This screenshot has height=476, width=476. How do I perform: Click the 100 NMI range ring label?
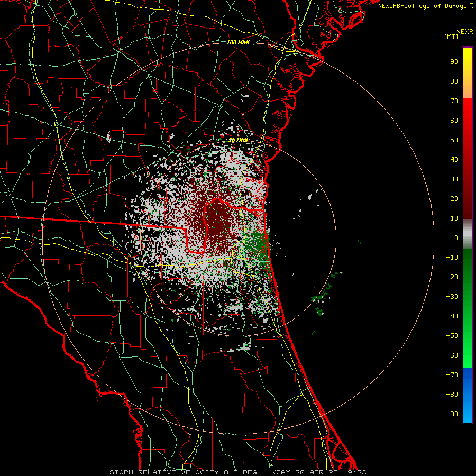pyautogui.click(x=238, y=42)
